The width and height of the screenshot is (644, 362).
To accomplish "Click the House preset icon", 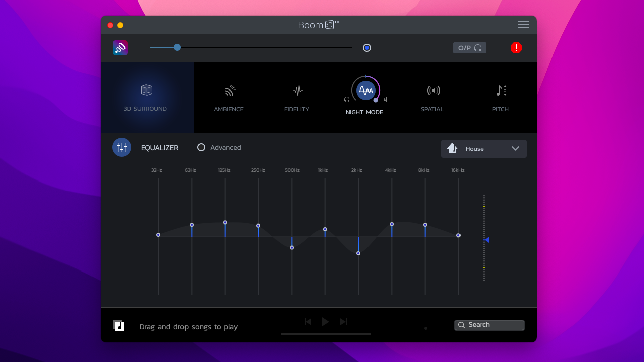I will coord(452,148).
